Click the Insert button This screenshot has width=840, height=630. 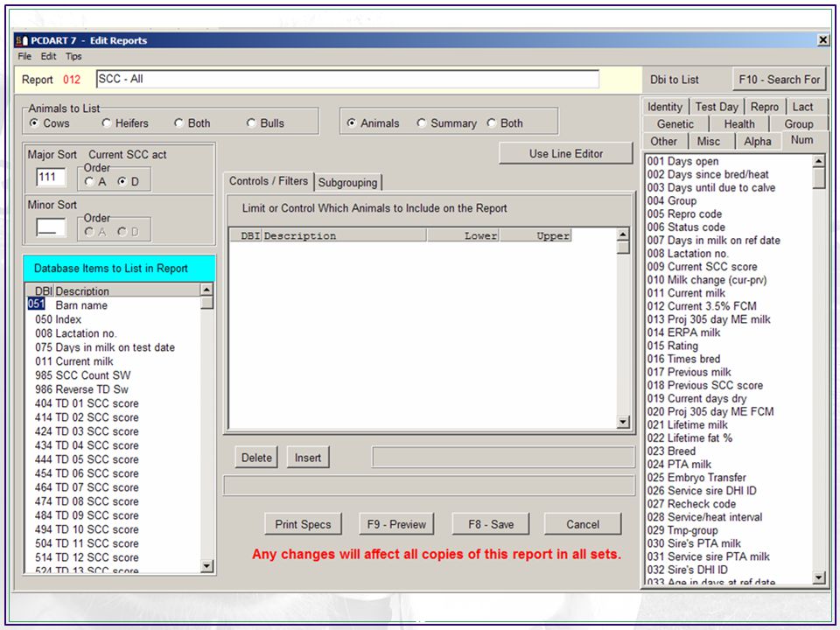(307, 458)
